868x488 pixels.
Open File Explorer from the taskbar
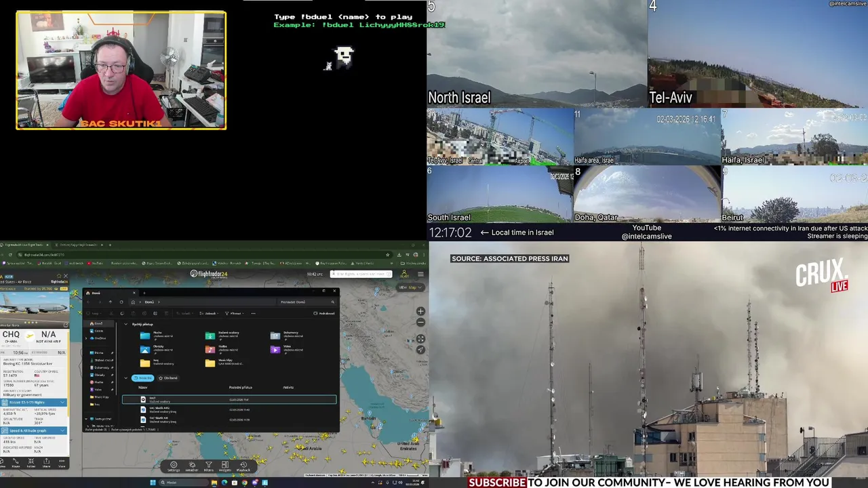coord(214,483)
